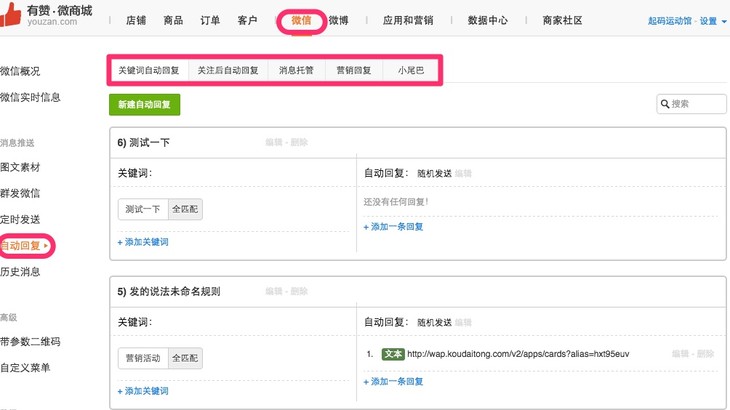
Task: Click the green 文本 tag icon
Action: click(393, 354)
